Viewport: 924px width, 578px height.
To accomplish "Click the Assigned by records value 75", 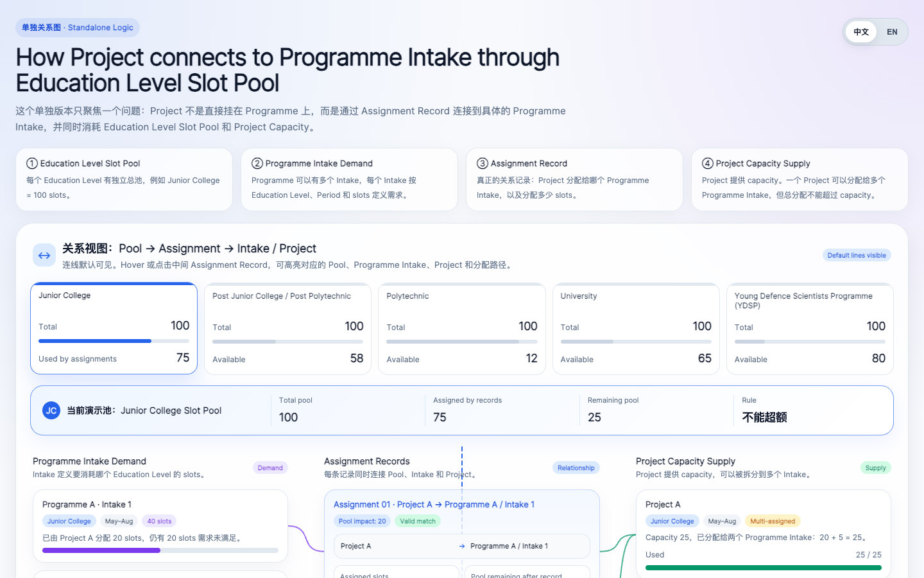I will (x=440, y=417).
